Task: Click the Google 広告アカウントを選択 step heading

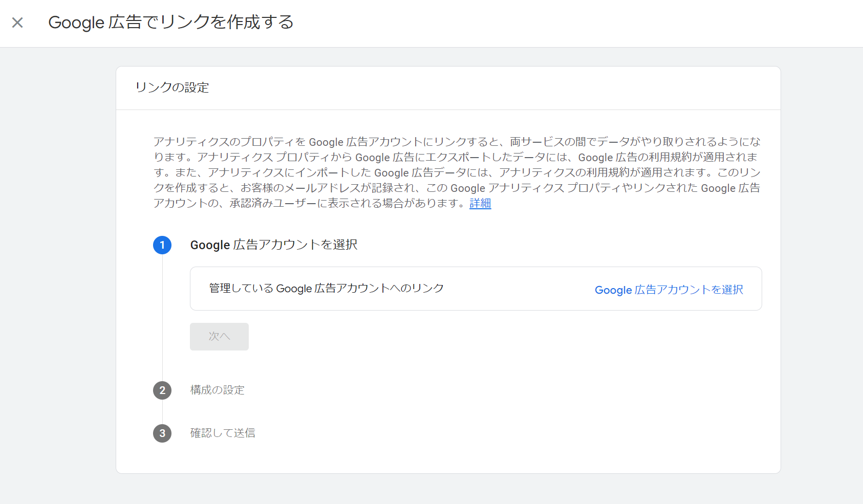Action: [274, 245]
